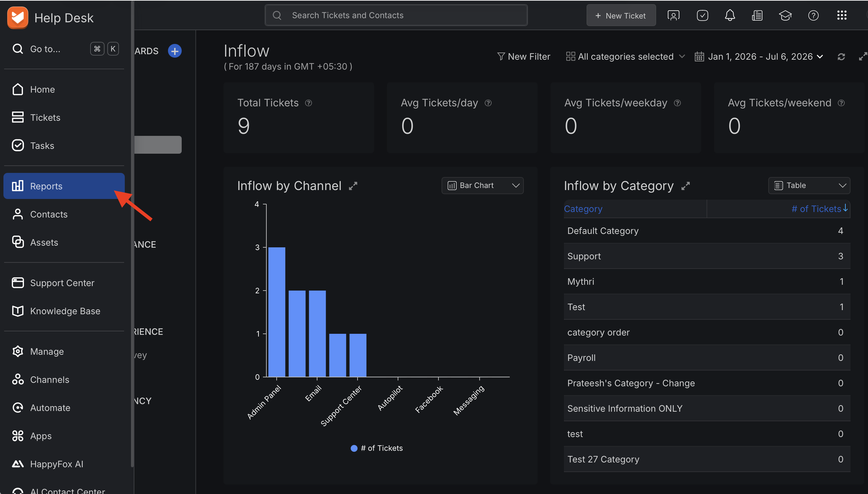Toggle the # of Tickets legend series
Image resolution: width=868 pixels, height=494 pixels.
377,448
